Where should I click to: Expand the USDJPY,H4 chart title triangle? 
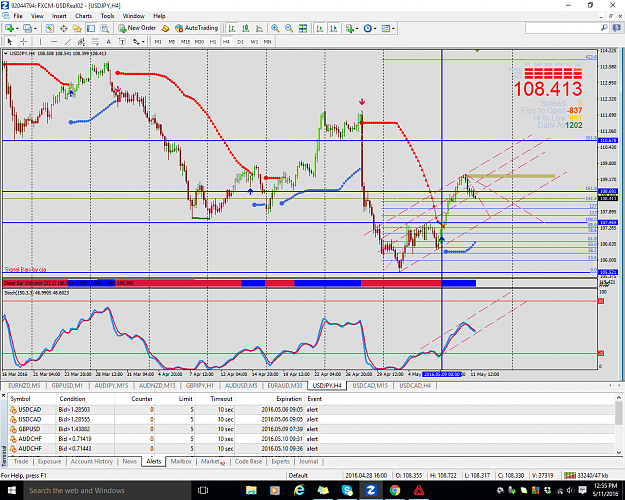pyautogui.click(x=6, y=53)
